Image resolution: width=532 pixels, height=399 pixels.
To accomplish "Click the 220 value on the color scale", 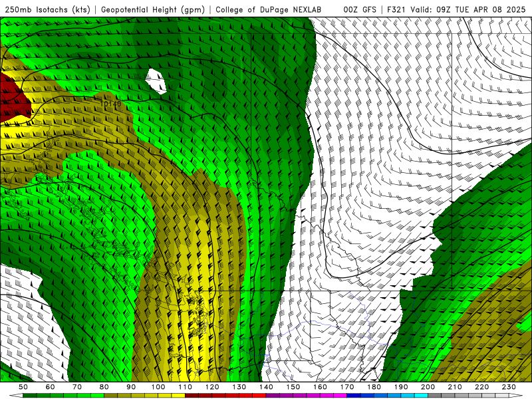I will [x=481, y=387].
